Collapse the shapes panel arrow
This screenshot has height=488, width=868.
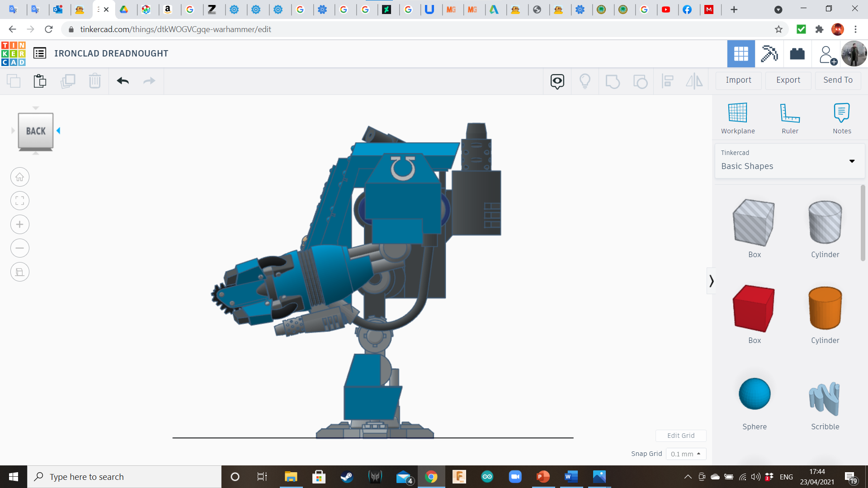[711, 281]
